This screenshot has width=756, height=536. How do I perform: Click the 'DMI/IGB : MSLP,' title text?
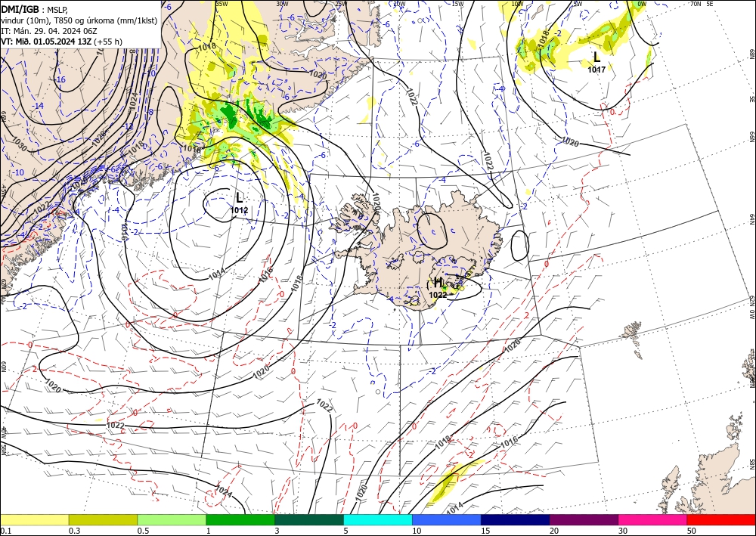(x=35, y=8)
